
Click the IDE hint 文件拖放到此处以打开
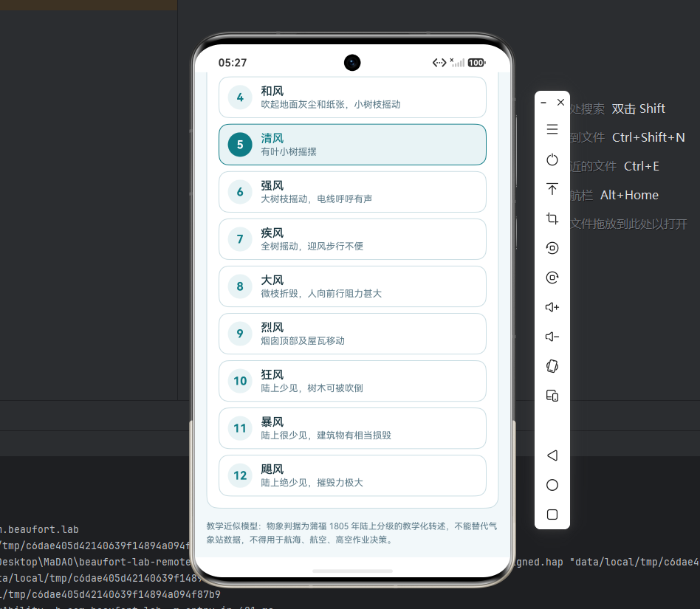tap(629, 224)
